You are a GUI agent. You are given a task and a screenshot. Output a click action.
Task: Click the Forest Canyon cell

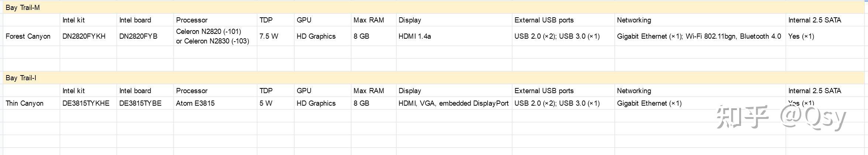click(x=28, y=36)
